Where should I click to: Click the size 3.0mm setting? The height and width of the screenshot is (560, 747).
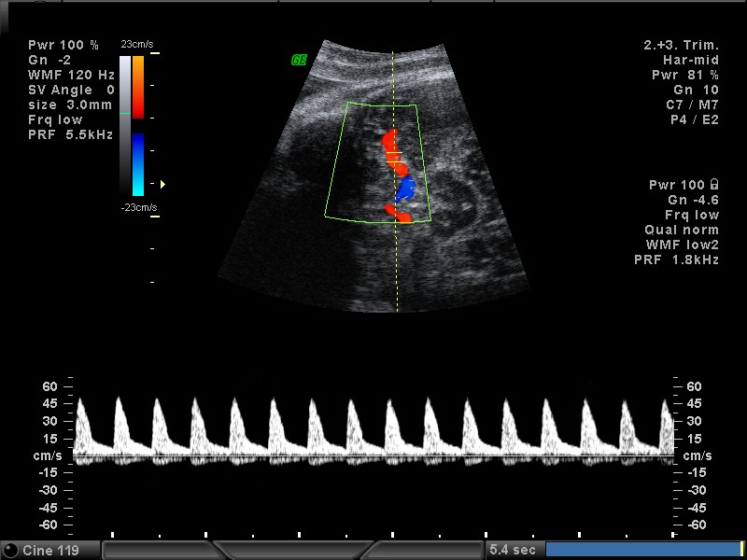(x=70, y=105)
